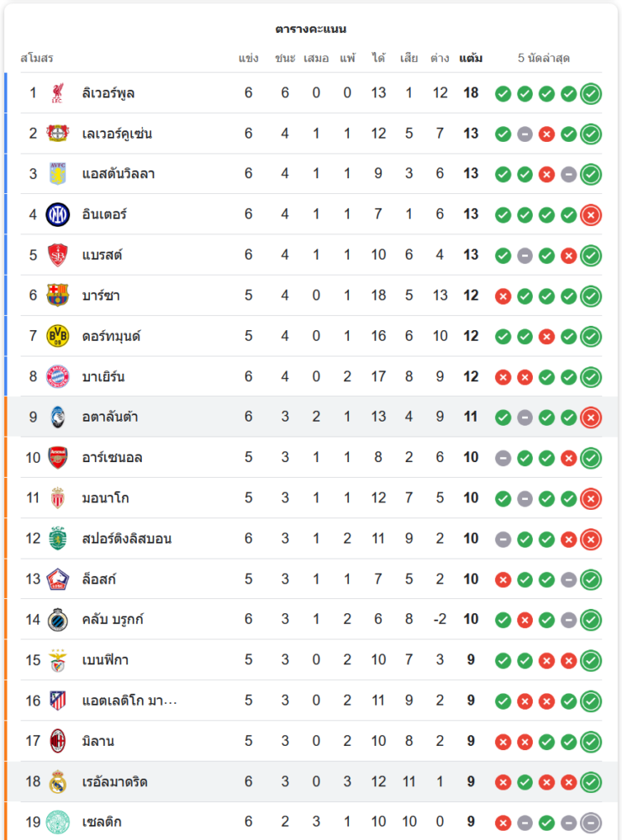Viewport: 622px width, 840px height.
Task: Click the Atletico Madrid crest icon
Action: (x=58, y=701)
